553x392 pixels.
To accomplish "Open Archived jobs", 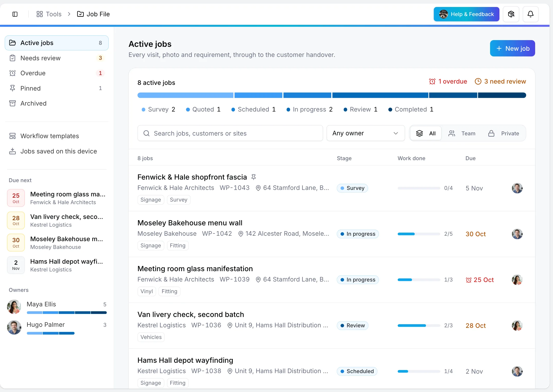I will coord(57,103).
